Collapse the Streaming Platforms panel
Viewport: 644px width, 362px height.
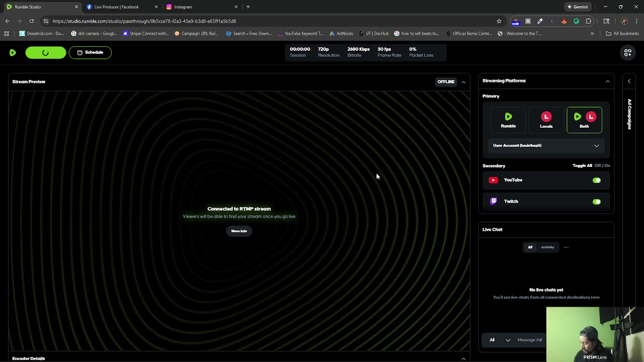click(607, 81)
